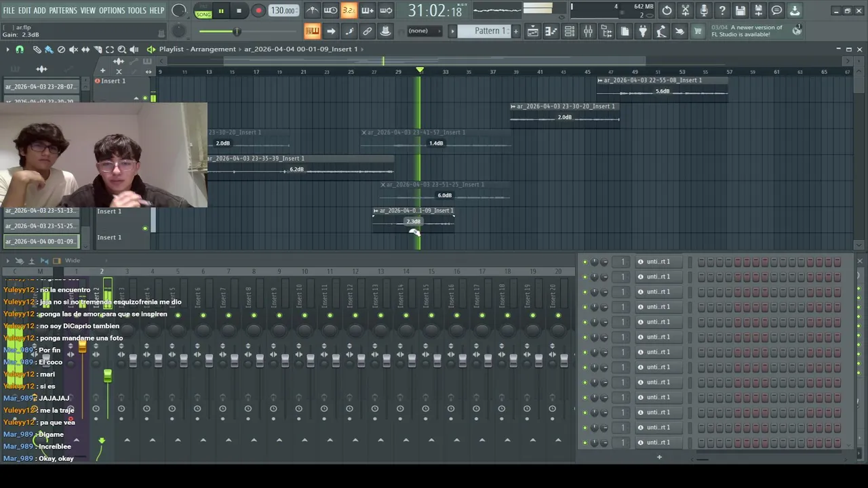
Task: Toggle the 3.2.1 countdown before recording
Action: pos(349,10)
